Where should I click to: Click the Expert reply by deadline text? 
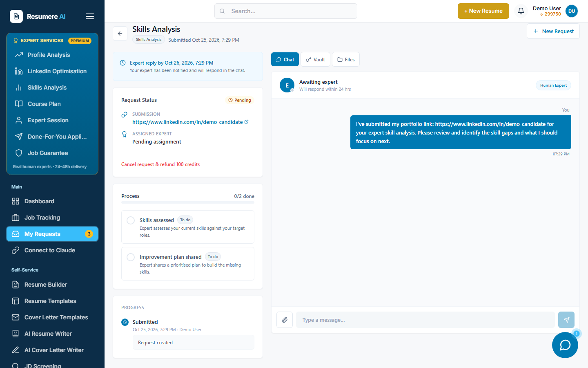click(171, 63)
